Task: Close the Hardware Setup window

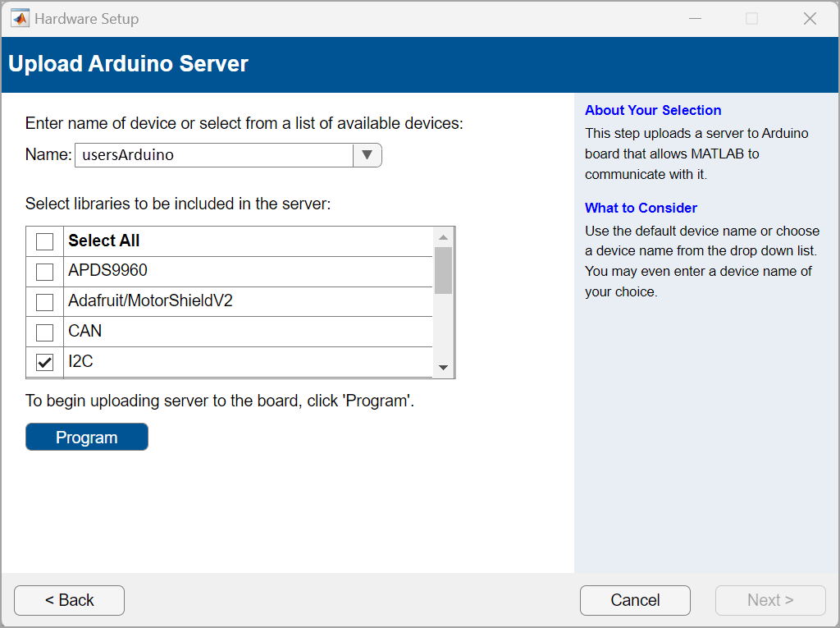Action: coord(810,18)
